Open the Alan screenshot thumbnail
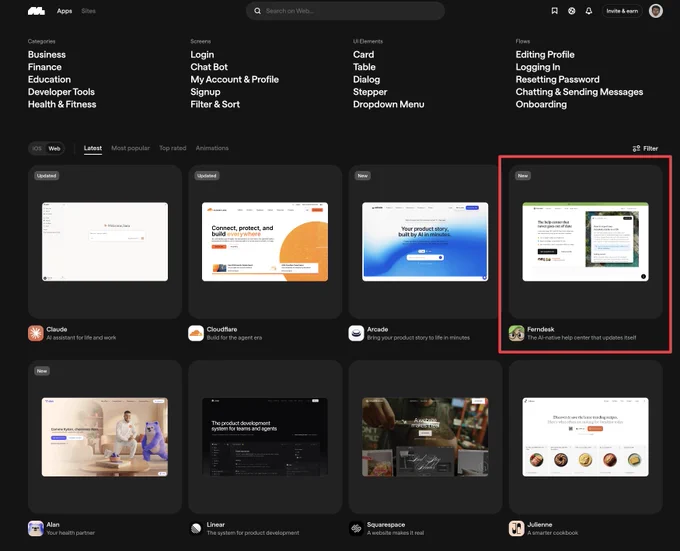The height and width of the screenshot is (551, 680). 105,437
